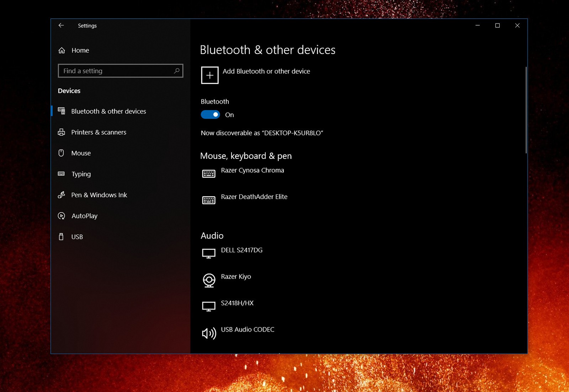The width and height of the screenshot is (569, 392).
Task: Click the Mouse sidebar icon
Action: click(61, 153)
